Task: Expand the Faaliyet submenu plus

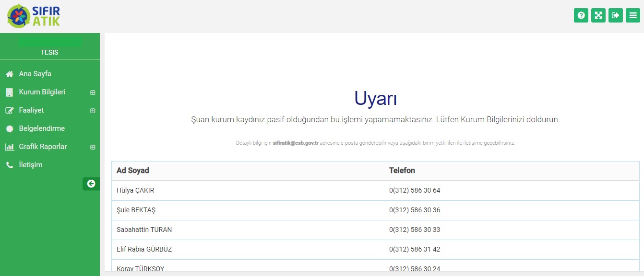Action: click(93, 111)
